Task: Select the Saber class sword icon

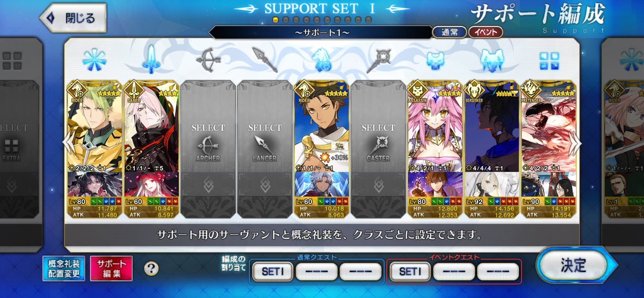Action: [151, 60]
